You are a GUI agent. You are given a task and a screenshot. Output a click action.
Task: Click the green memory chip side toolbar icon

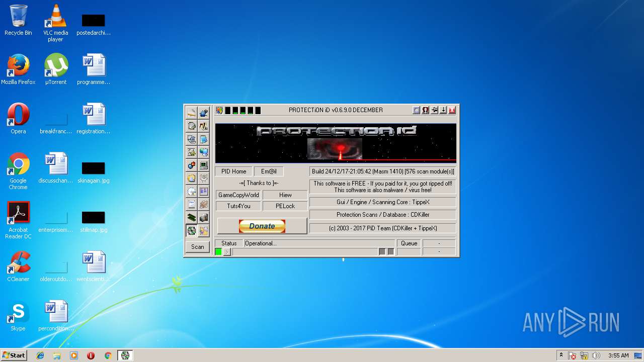[192, 218]
